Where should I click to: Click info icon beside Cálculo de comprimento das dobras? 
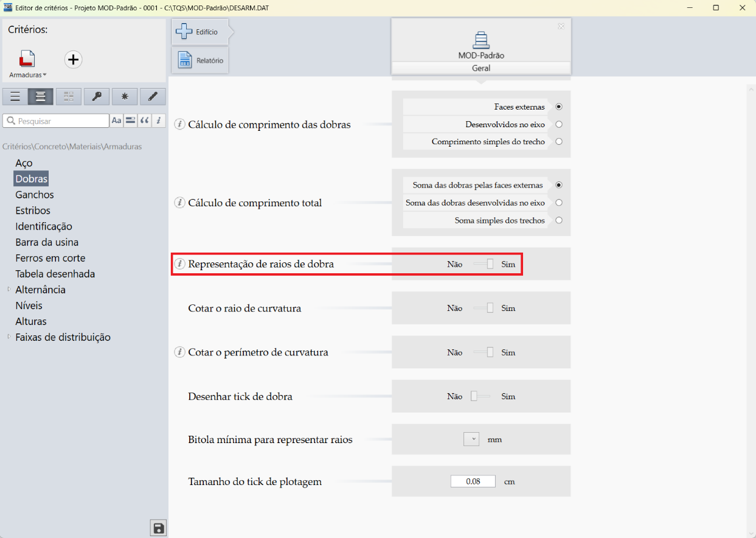tap(179, 124)
